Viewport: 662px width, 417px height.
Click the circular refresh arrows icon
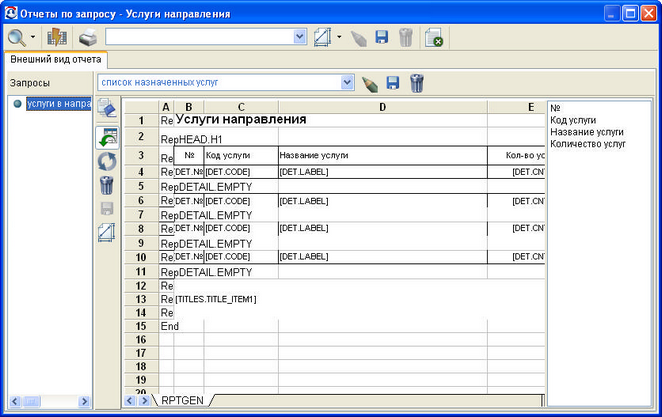[107, 162]
